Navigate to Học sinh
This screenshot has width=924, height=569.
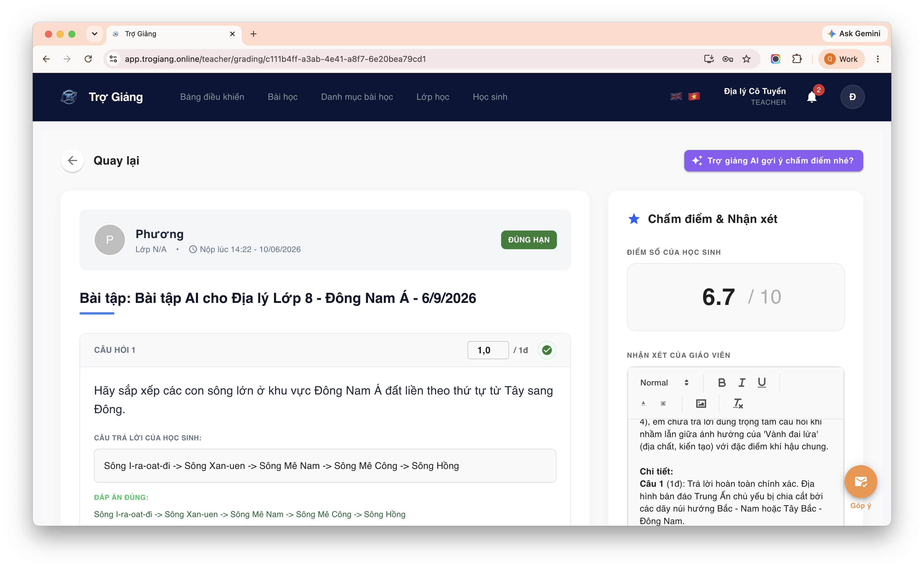coord(490,97)
